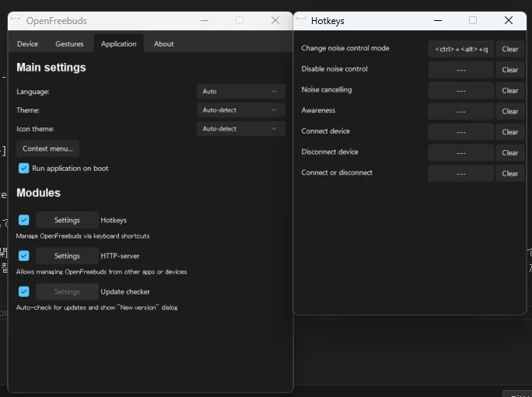Disable the Hotkeys module checkbox
532x397 pixels.
point(24,220)
